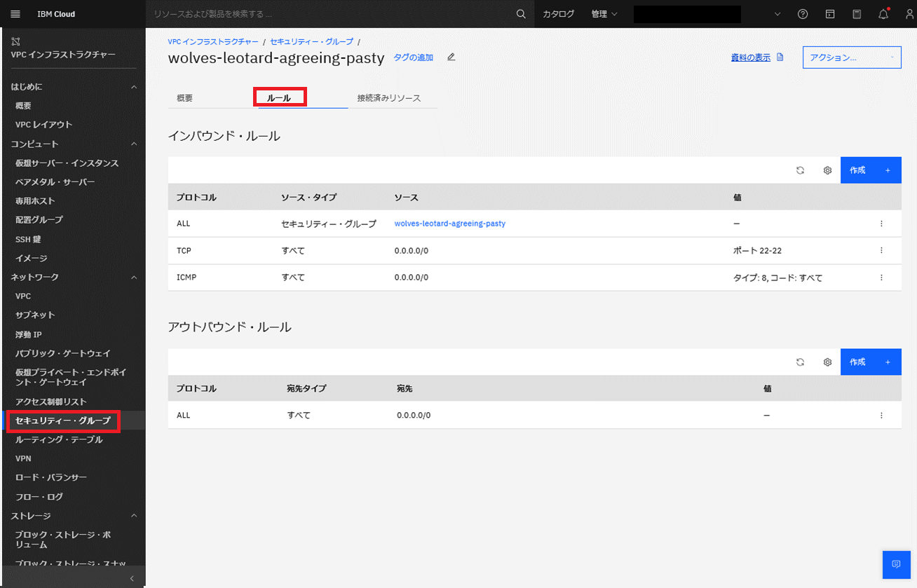Select イメージ in sidebar
This screenshot has height=588, width=917.
(x=32, y=259)
